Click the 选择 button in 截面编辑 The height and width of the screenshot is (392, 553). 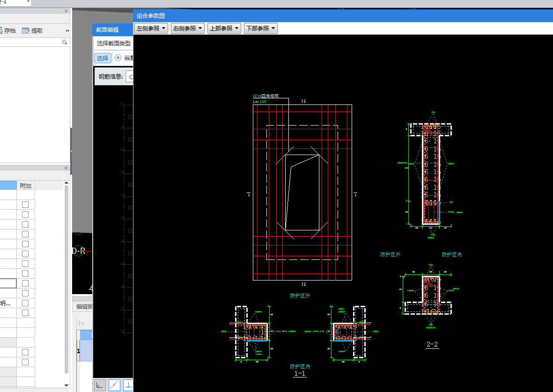pos(103,58)
